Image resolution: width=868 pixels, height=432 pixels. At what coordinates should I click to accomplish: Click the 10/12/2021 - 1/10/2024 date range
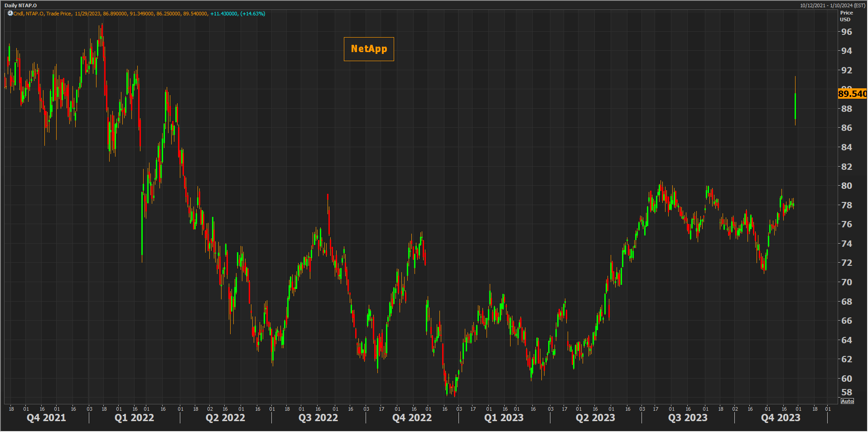point(832,5)
